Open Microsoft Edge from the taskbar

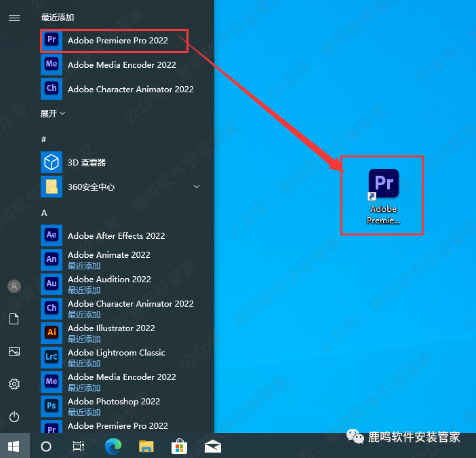(x=113, y=446)
